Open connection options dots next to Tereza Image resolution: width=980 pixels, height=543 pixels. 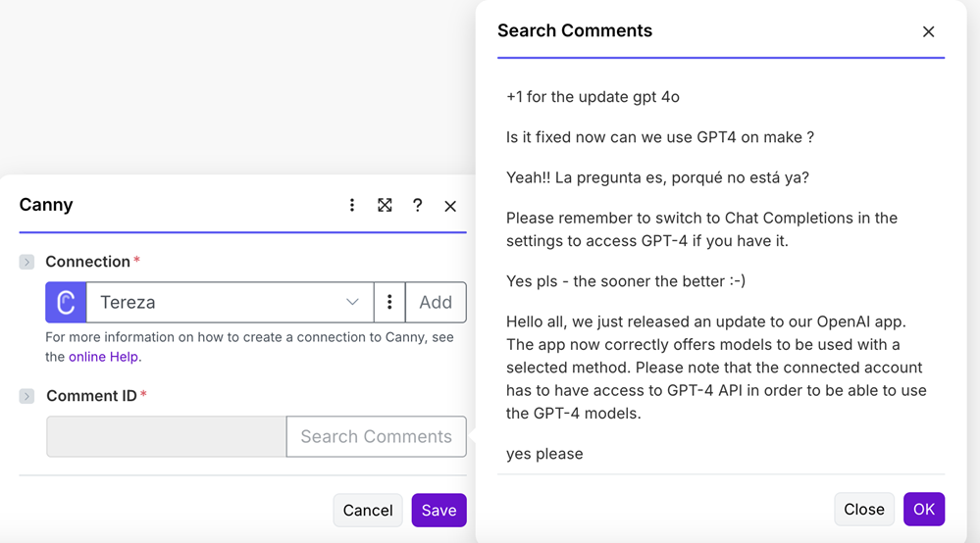coord(389,302)
